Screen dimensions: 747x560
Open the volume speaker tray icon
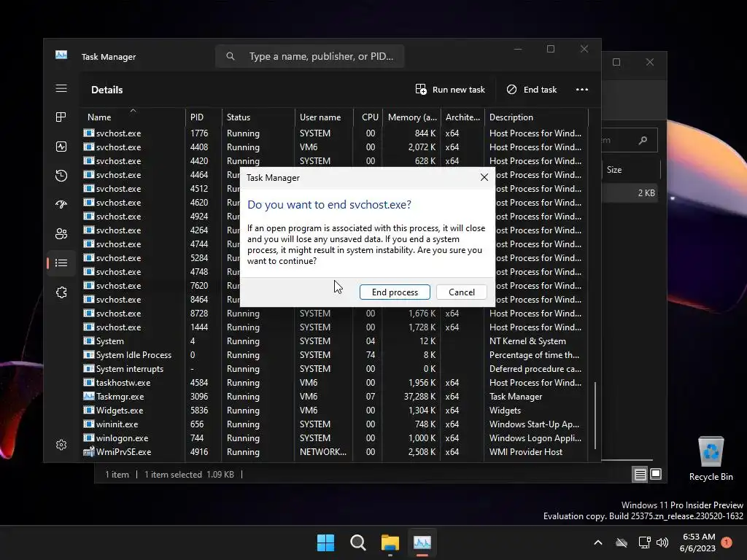(662, 542)
